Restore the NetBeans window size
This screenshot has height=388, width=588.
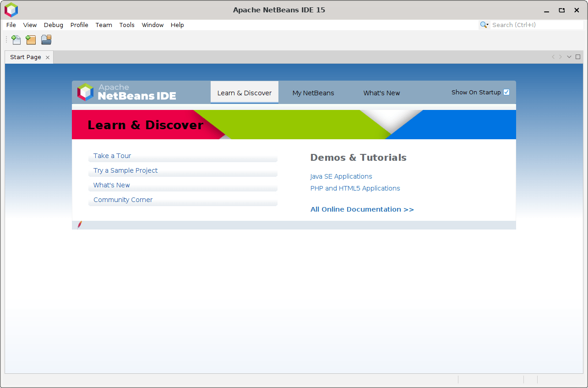click(562, 10)
